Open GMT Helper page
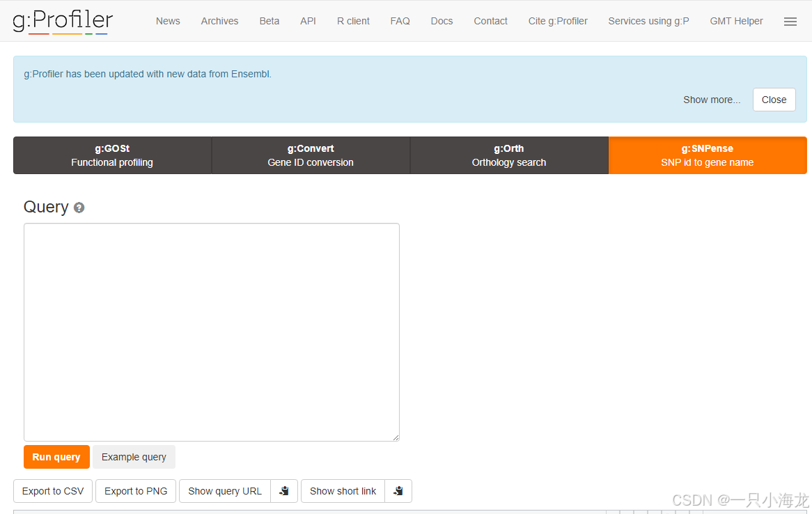Viewport: 812px width, 514px height. coord(736,22)
